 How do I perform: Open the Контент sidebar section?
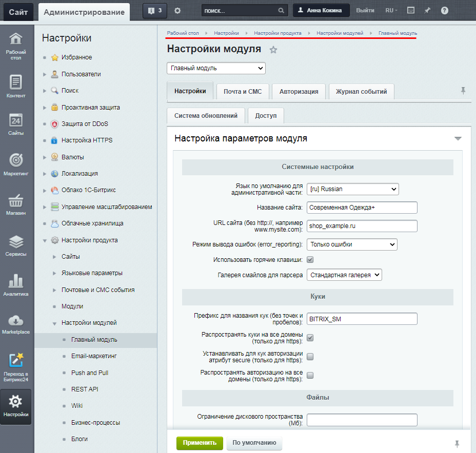click(x=16, y=87)
